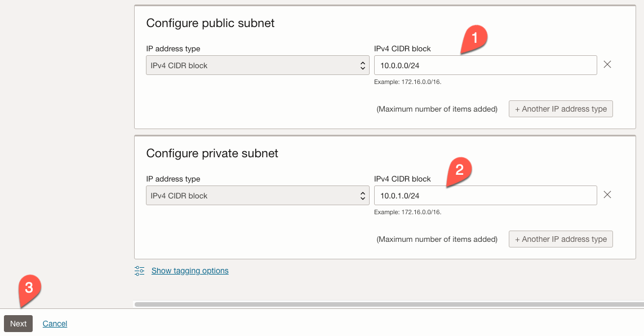Click the public subnet dropdown up-down arrows

coord(362,66)
